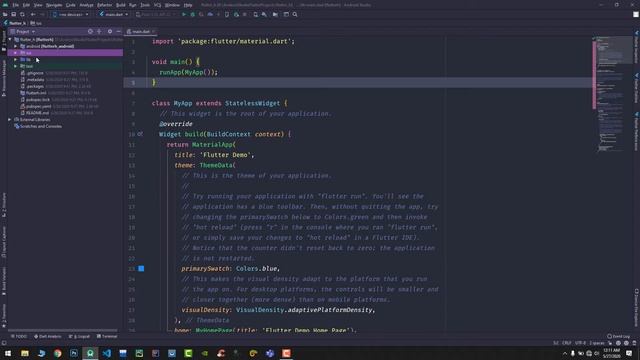Screen dimensions: 640x360
Task: Click the Save All toolbar icon
Action: point(13,14)
